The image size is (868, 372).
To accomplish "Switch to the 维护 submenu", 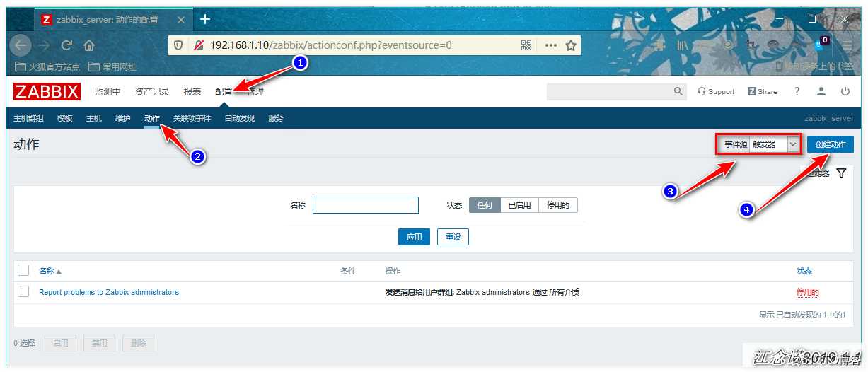I will (123, 118).
